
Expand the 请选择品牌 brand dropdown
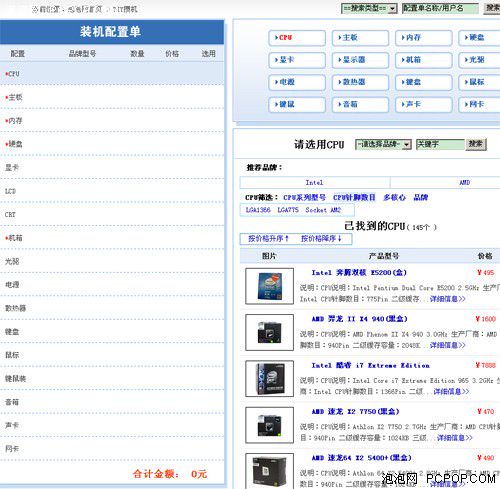pos(383,144)
